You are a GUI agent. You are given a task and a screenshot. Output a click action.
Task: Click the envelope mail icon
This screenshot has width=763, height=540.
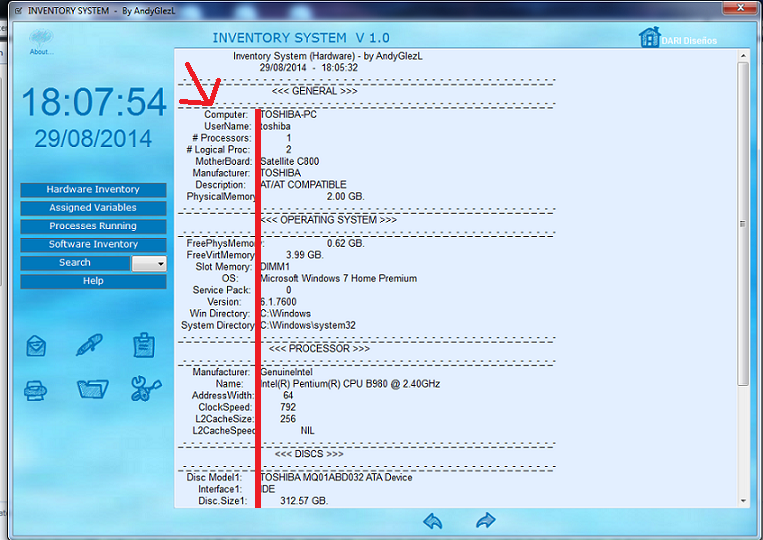(x=36, y=346)
